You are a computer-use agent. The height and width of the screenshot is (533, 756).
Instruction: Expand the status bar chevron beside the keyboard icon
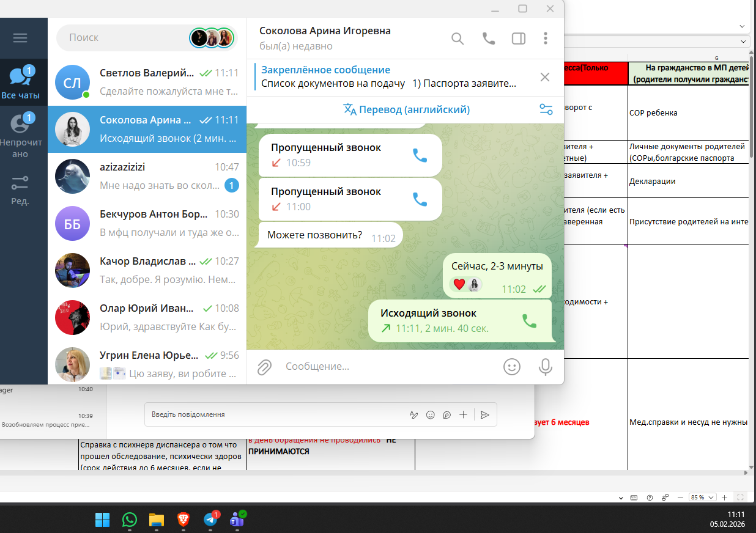(x=620, y=497)
